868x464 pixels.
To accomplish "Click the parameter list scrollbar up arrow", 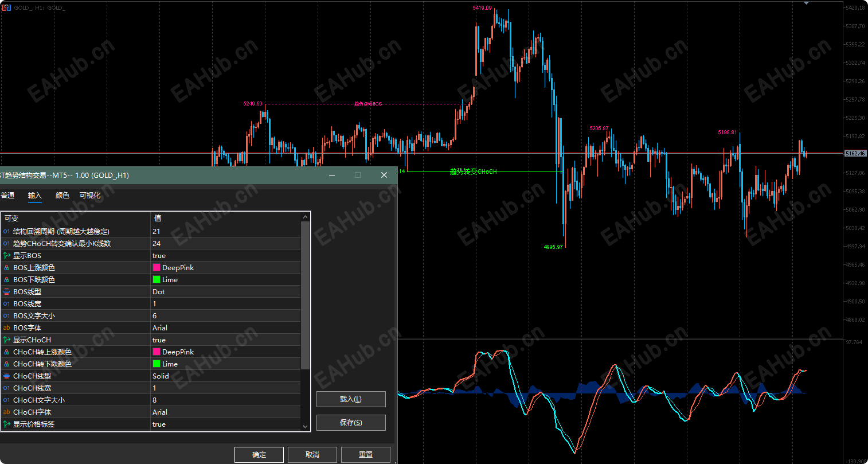I will coord(305,217).
